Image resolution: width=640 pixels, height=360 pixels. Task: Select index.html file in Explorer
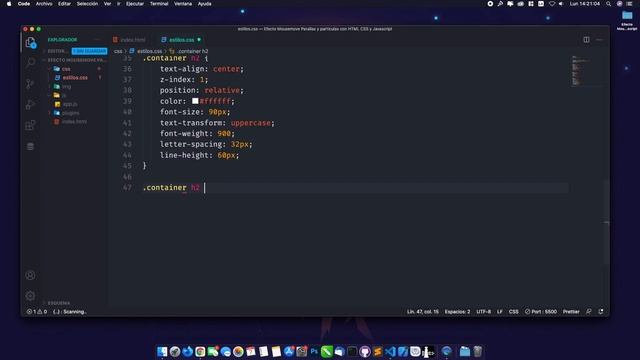74,122
